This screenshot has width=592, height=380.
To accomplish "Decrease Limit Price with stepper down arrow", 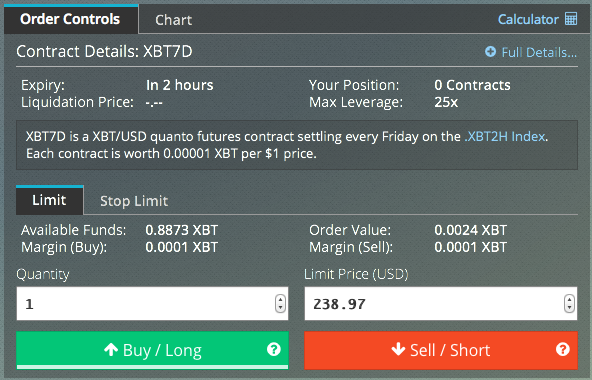I will (569, 308).
